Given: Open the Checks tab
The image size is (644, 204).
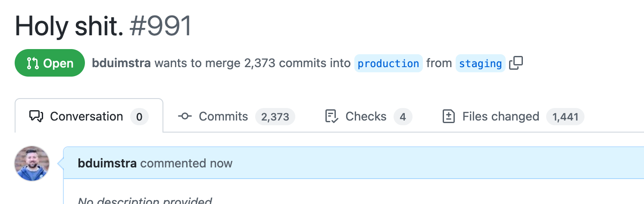Looking at the screenshot, I should (x=369, y=116).
